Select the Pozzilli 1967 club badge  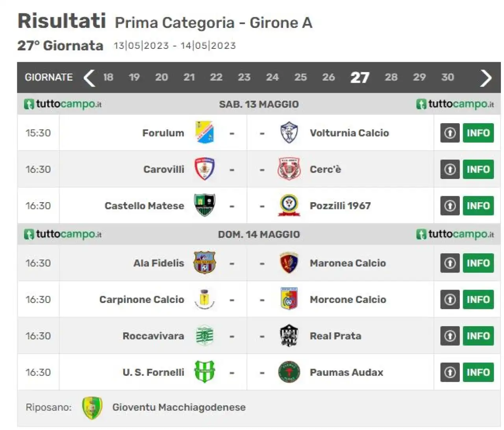pos(289,205)
